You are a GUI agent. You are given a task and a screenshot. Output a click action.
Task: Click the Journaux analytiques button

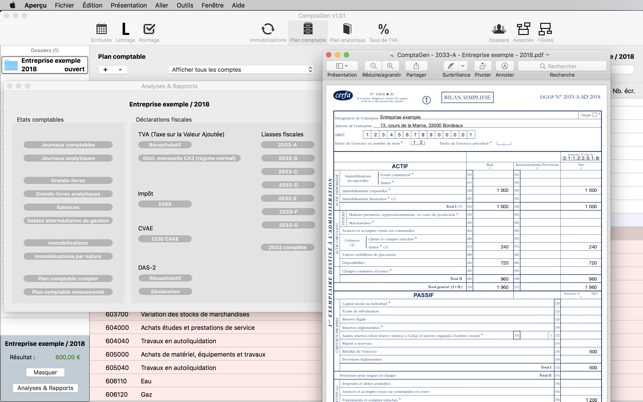coord(68,158)
